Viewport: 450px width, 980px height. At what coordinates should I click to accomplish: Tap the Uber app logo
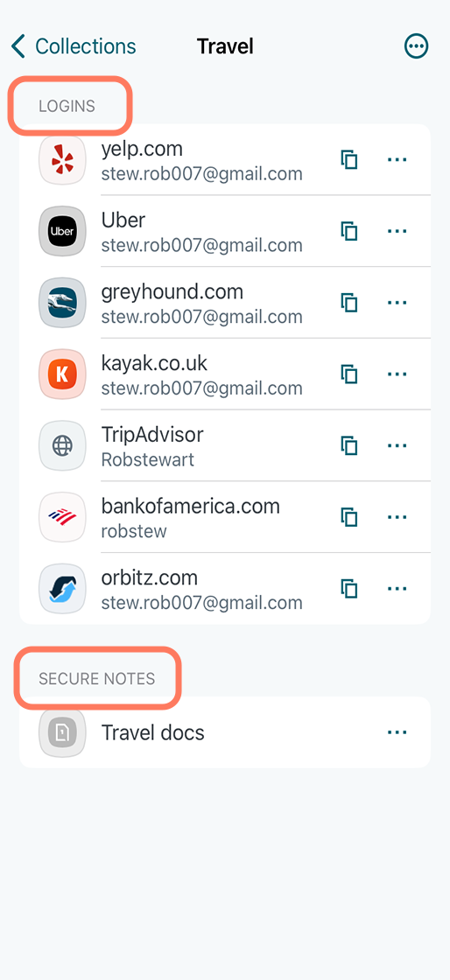(62, 231)
